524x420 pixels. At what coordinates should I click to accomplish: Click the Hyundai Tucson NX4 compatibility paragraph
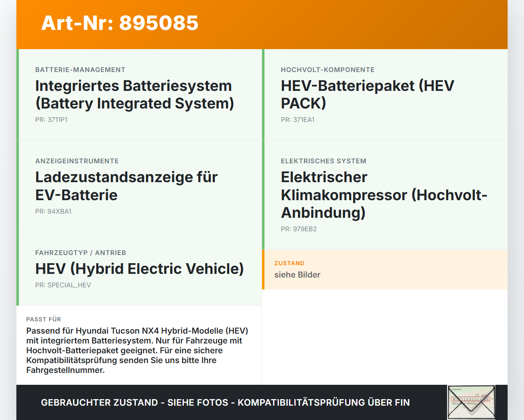(x=138, y=350)
